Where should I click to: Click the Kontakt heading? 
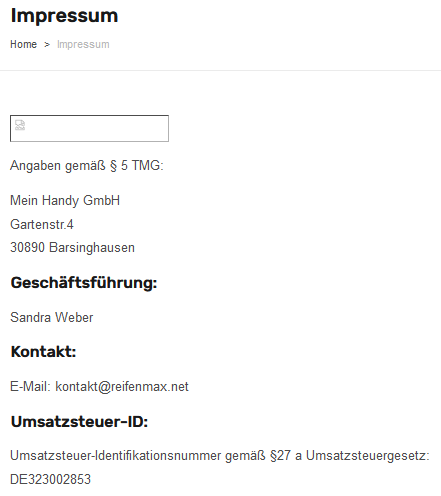coord(43,352)
